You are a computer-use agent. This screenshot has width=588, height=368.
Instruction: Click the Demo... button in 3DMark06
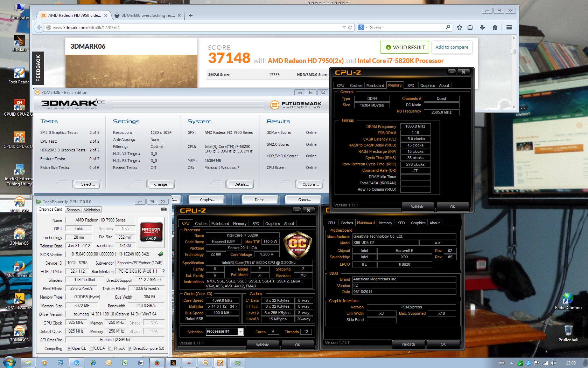coord(261,200)
